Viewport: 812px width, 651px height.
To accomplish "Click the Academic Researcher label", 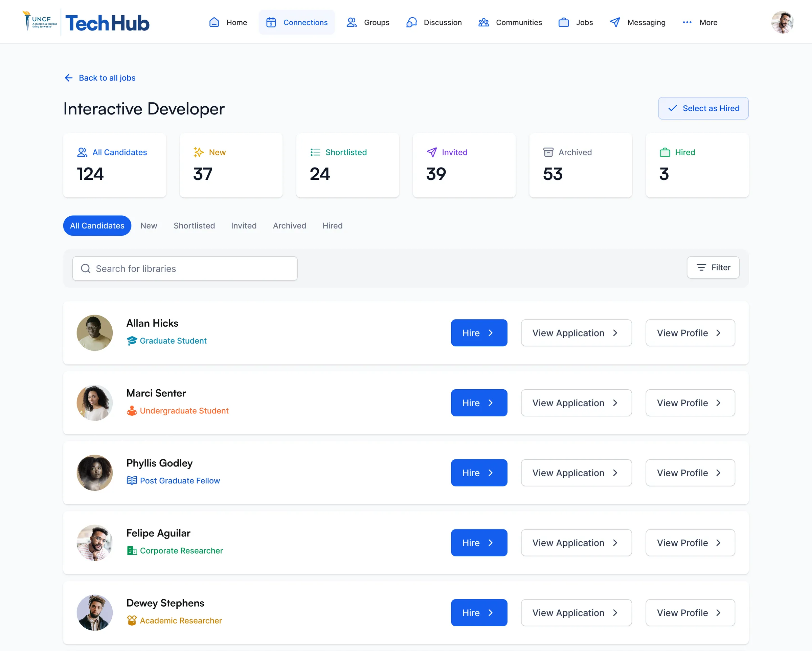I will [181, 621].
